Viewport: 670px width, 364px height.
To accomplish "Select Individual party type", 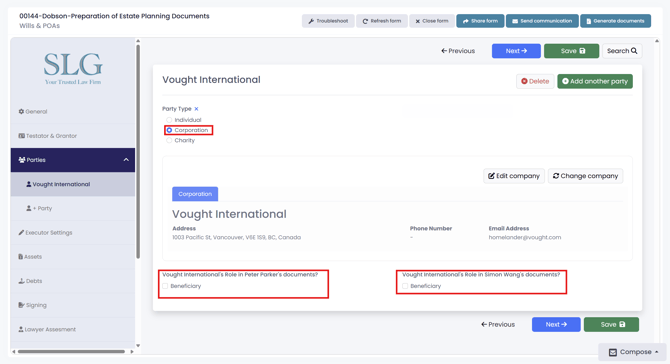I will 169,120.
